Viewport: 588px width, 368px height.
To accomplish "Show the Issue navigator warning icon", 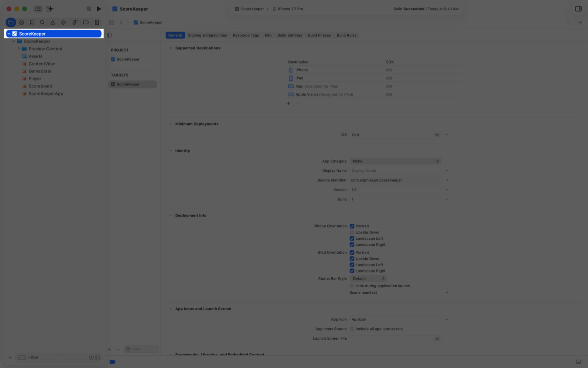I will 53,22.
